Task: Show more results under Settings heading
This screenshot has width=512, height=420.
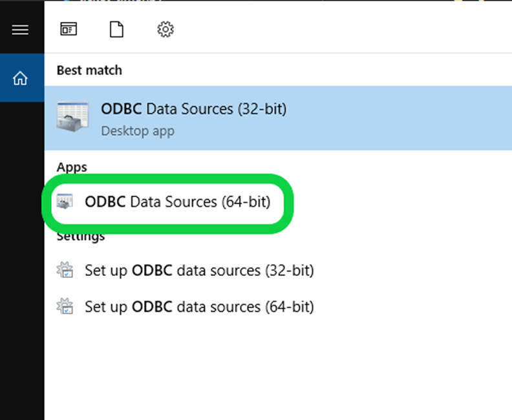Action: [x=81, y=236]
